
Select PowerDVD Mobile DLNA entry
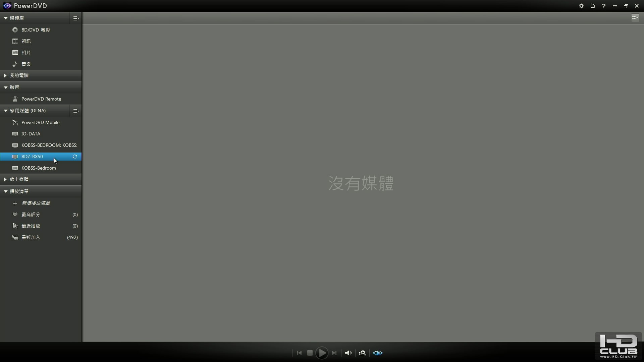coord(41,122)
